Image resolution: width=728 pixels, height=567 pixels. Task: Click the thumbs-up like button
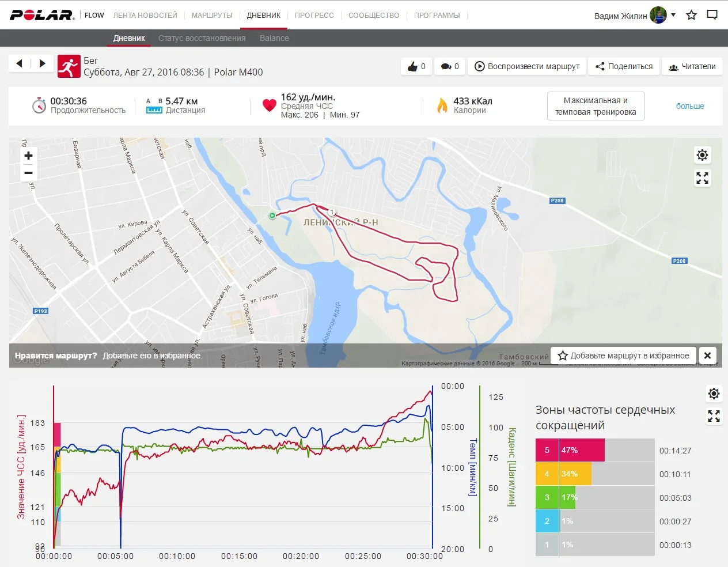(x=416, y=66)
